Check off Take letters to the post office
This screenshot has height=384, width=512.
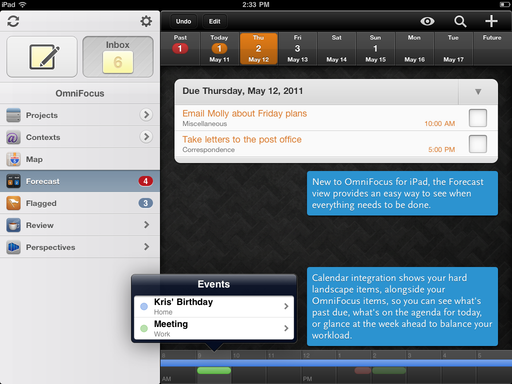pyautogui.click(x=478, y=144)
